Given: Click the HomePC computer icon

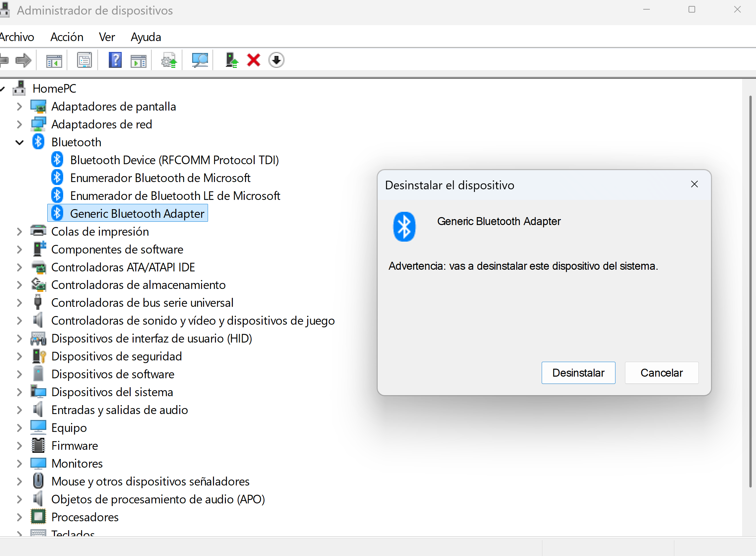Looking at the screenshot, I should tap(19, 88).
